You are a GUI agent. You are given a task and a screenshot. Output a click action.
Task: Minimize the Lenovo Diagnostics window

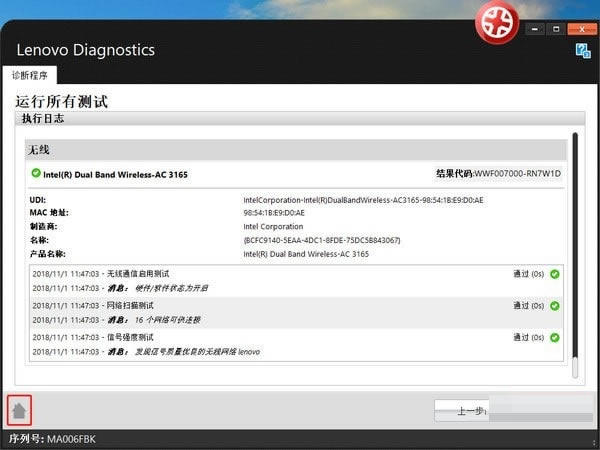536,28
